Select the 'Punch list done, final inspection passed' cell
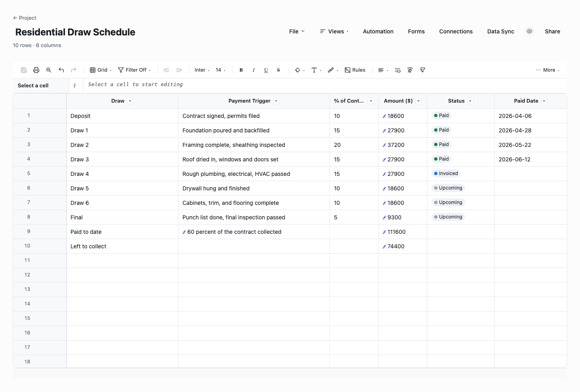 (254, 217)
